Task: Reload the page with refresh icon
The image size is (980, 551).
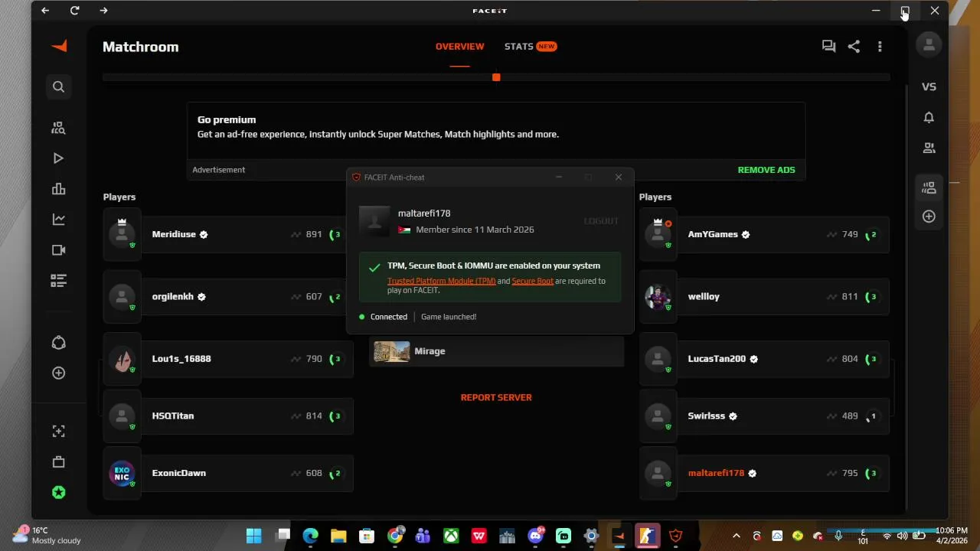Action: (74, 11)
